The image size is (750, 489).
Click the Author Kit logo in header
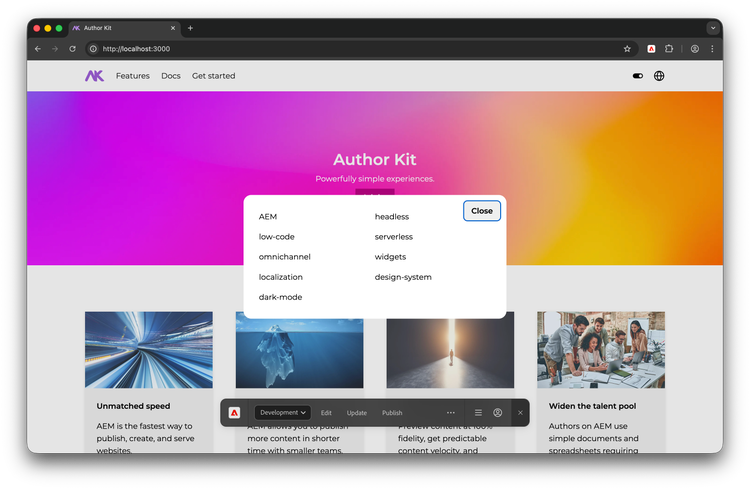click(94, 76)
